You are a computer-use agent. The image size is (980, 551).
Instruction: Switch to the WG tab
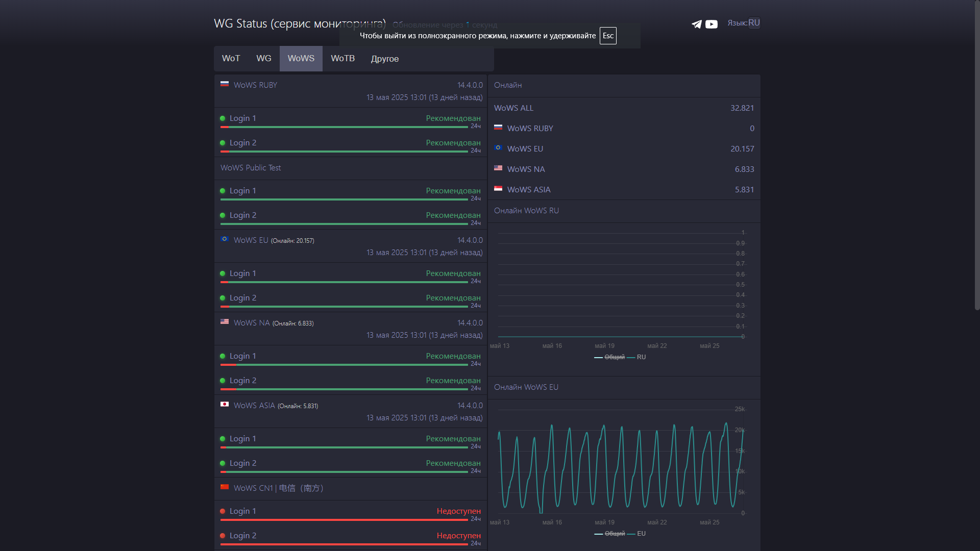click(x=264, y=59)
